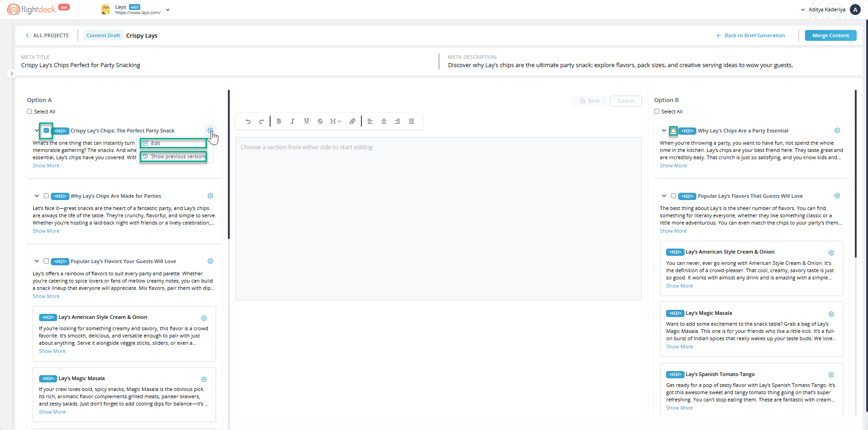Click the meta description text starting 'Discover why Lay's chips'

click(620, 65)
